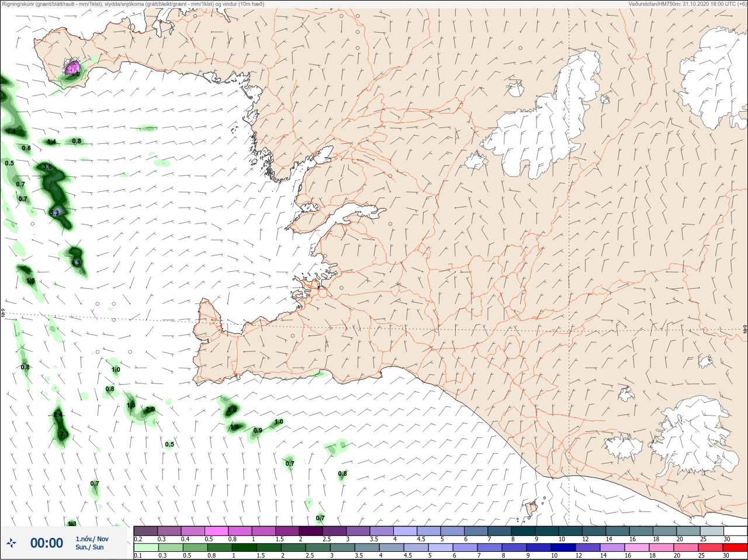Select the darkest green 1 swatch in lower legend

click(244, 548)
